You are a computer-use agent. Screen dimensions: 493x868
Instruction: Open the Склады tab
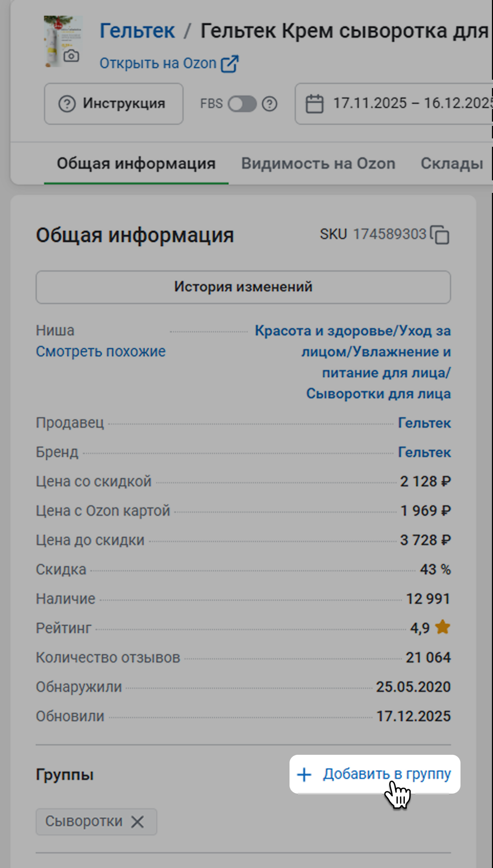click(452, 164)
